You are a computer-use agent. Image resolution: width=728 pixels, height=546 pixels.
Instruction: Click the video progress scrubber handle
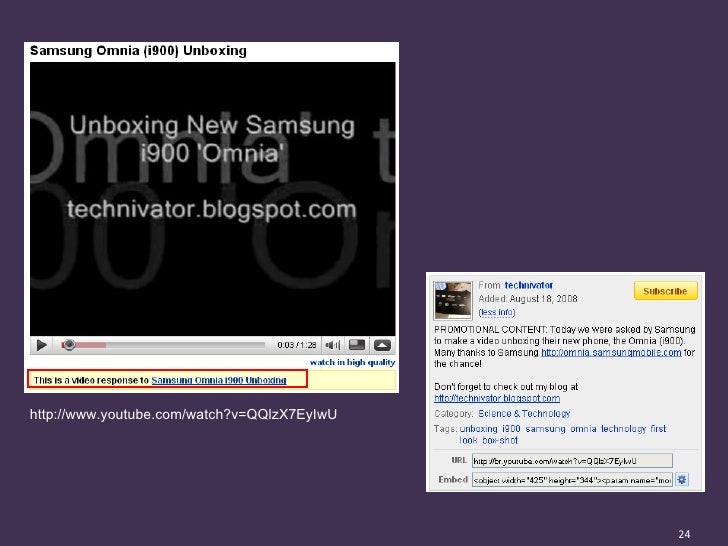point(69,344)
